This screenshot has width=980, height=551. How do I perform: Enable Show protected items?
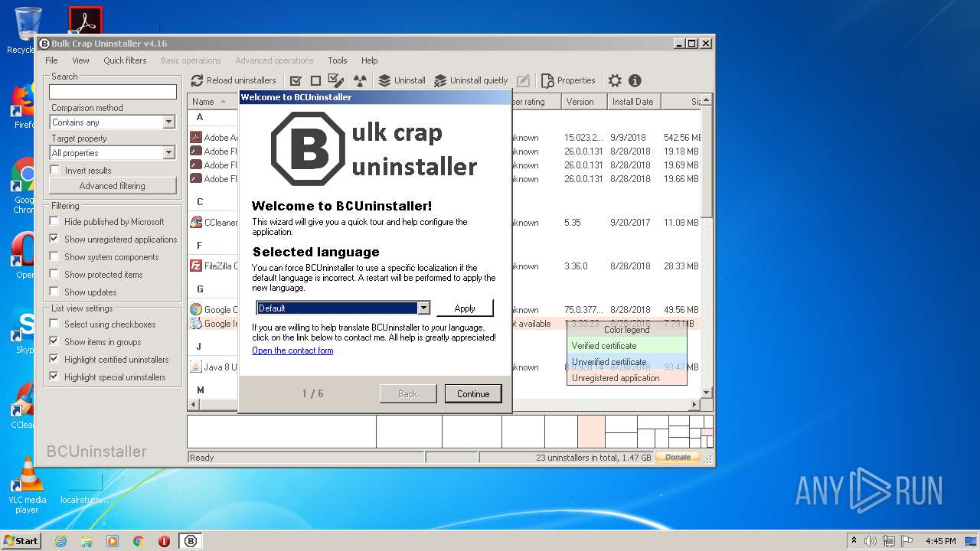[x=54, y=274]
